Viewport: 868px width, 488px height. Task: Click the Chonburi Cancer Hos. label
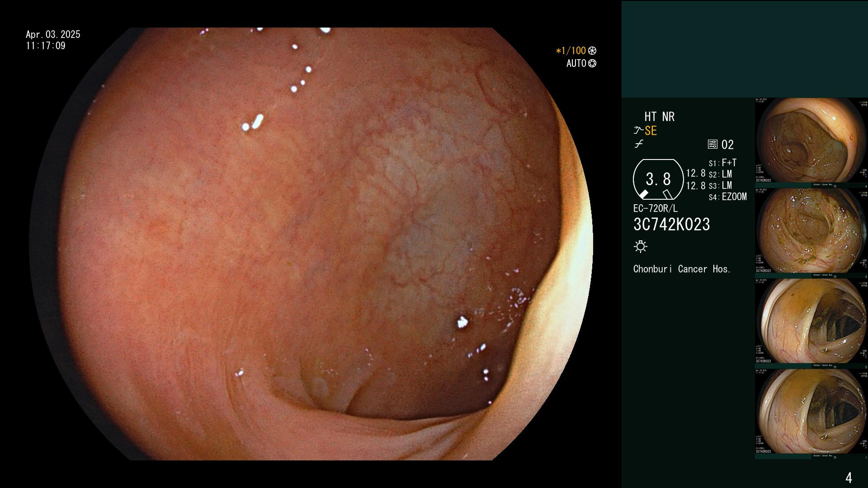pyautogui.click(x=682, y=269)
